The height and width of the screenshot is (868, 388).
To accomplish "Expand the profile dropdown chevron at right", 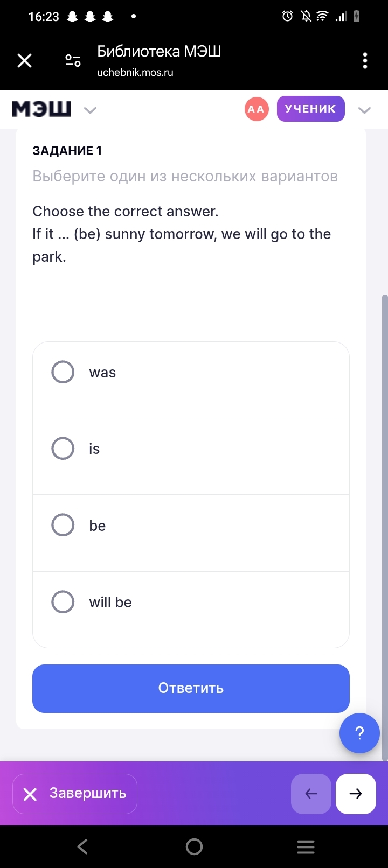I will pyautogui.click(x=364, y=110).
